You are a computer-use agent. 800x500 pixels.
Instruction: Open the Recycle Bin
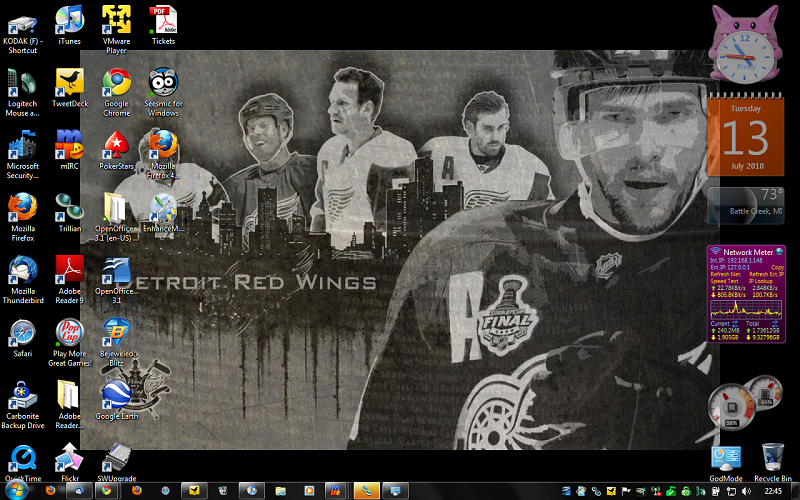pos(772,462)
